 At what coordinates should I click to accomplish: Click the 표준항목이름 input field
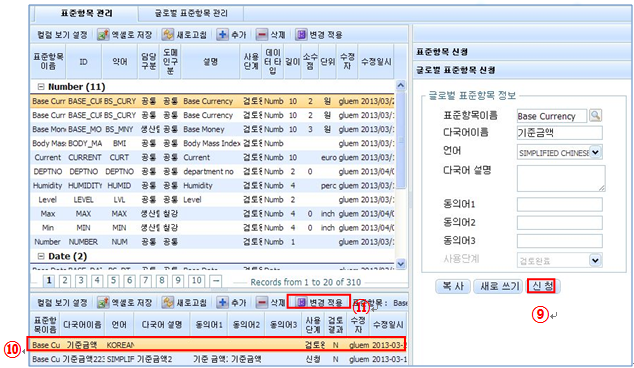click(552, 116)
